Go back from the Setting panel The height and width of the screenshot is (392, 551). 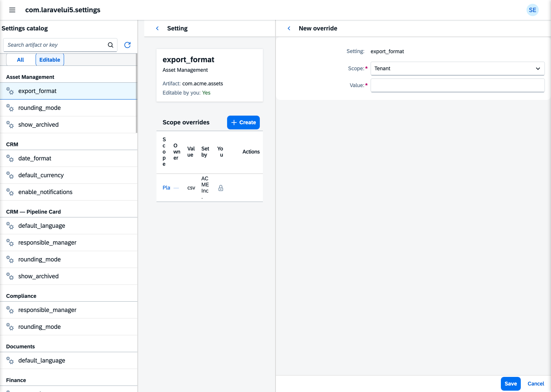[157, 28]
